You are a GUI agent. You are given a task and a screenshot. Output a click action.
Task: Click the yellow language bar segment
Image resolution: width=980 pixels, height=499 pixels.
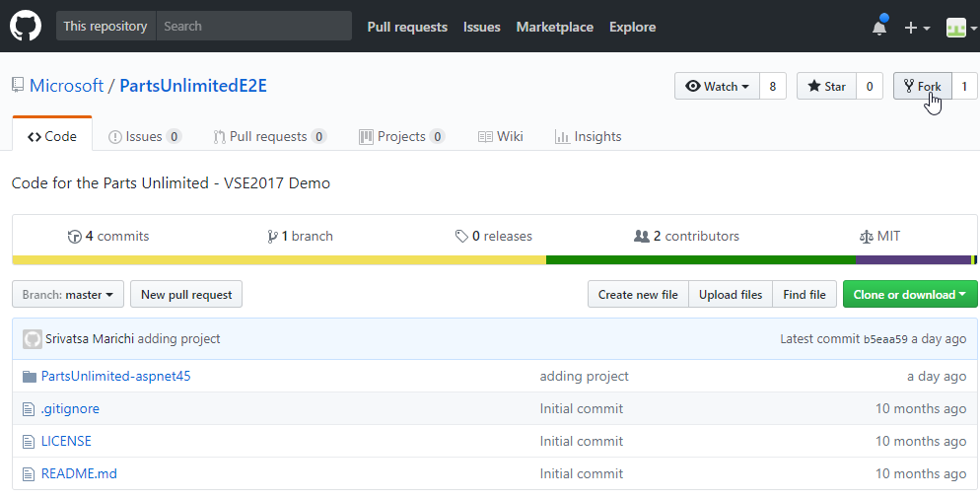click(x=279, y=260)
